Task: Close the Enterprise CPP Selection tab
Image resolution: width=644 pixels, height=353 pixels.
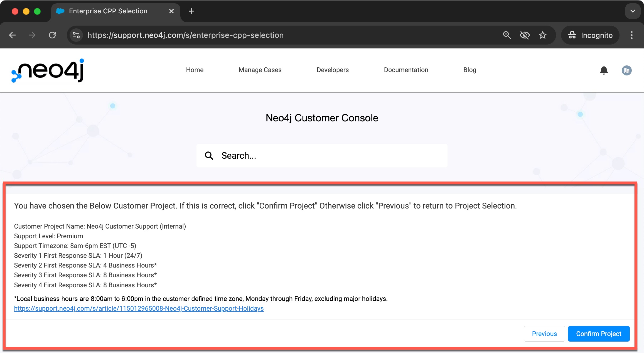Action: [171, 11]
